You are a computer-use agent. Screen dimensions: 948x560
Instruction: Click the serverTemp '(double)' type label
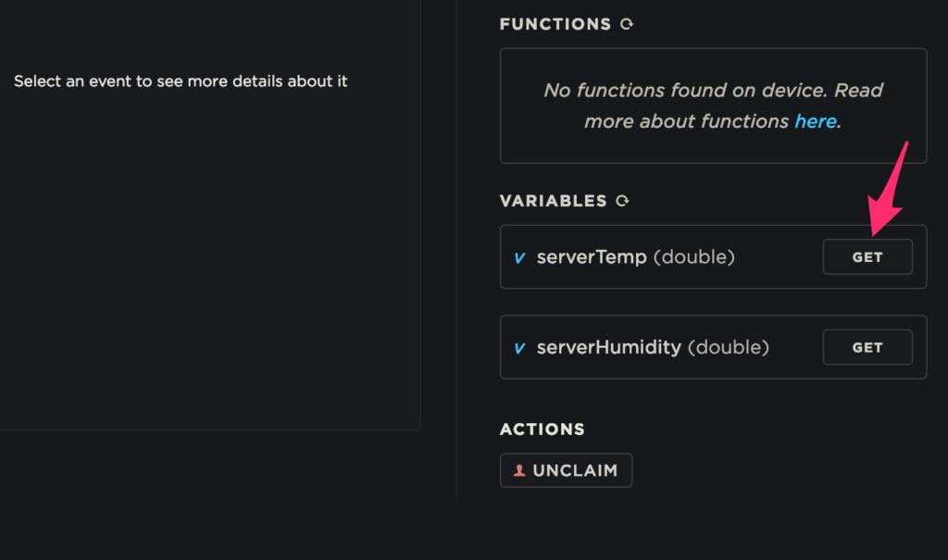coord(693,257)
